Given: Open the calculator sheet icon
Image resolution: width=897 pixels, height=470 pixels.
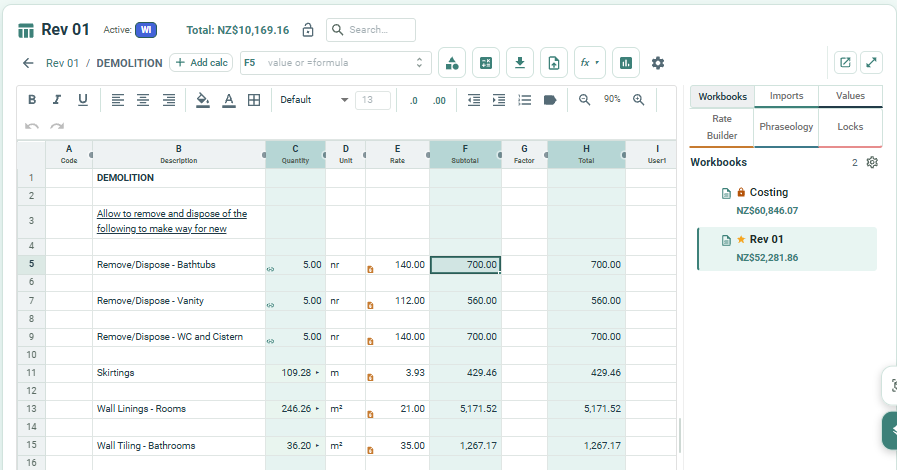Looking at the screenshot, I should click(x=486, y=63).
